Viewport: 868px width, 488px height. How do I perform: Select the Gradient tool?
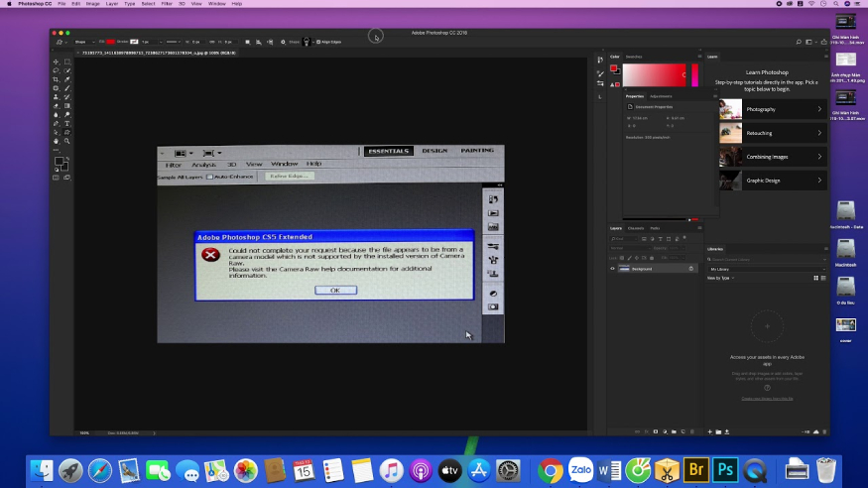67,106
